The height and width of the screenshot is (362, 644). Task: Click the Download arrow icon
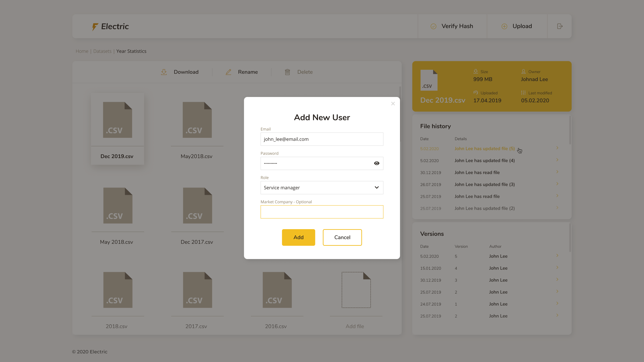point(164,72)
